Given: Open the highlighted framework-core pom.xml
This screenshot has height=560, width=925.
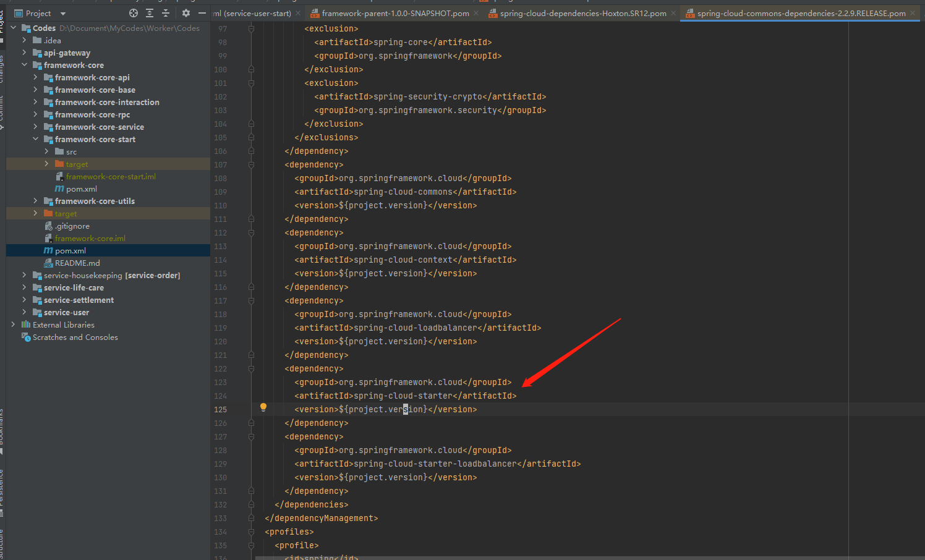Looking at the screenshot, I should coord(70,251).
